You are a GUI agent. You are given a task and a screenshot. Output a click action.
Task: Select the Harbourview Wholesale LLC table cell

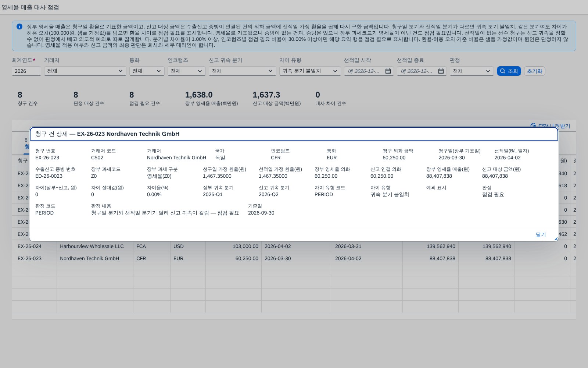(x=95, y=246)
